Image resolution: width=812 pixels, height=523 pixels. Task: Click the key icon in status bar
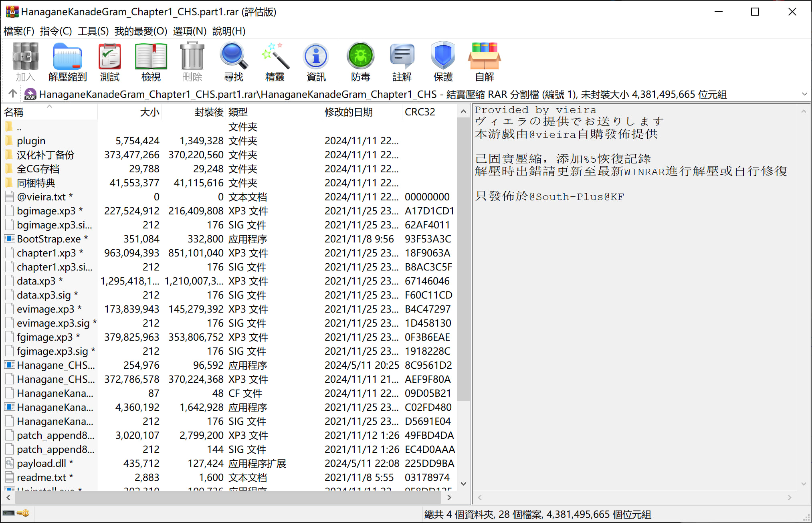pyautogui.click(x=23, y=513)
